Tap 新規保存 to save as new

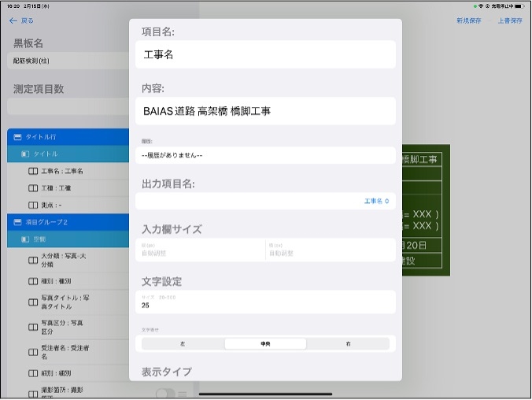point(468,21)
